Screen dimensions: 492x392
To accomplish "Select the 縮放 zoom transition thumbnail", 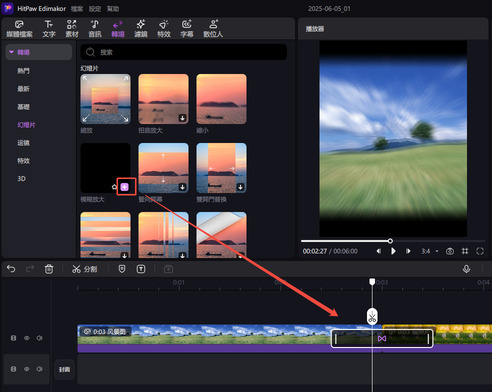I will 105,99.
